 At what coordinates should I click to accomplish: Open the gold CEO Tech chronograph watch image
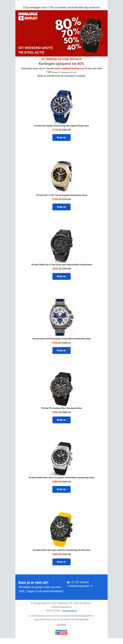click(61, 176)
